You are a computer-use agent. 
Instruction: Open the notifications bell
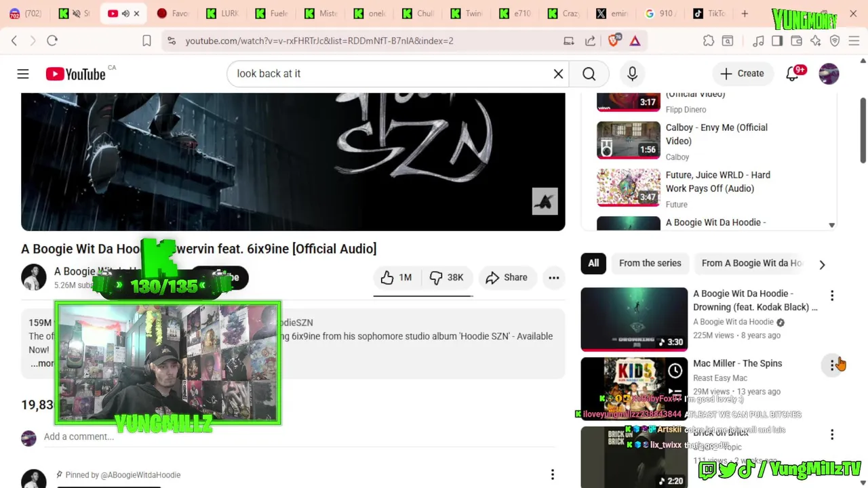pyautogui.click(x=793, y=74)
